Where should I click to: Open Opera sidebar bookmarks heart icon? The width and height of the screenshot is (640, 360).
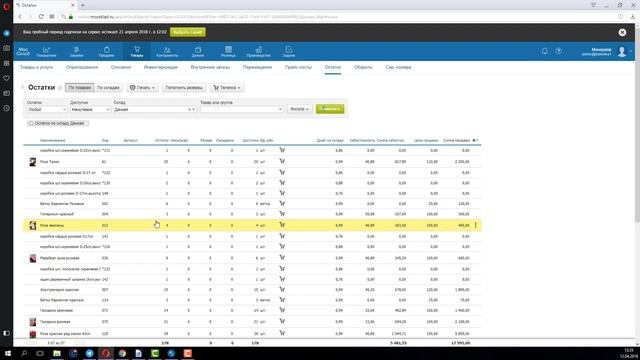tap(7, 78)
